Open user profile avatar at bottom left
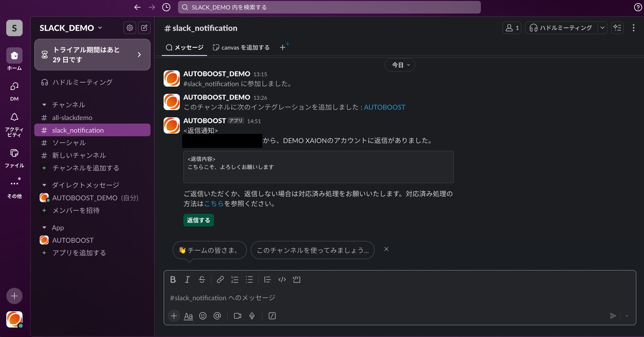This screenshot has width=644, height=337. pos(15,319)
